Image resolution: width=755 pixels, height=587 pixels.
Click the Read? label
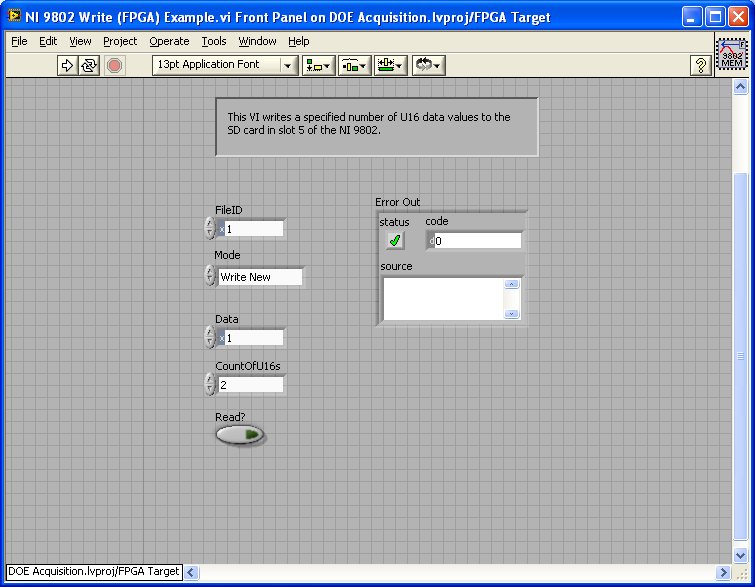point(230,417)
